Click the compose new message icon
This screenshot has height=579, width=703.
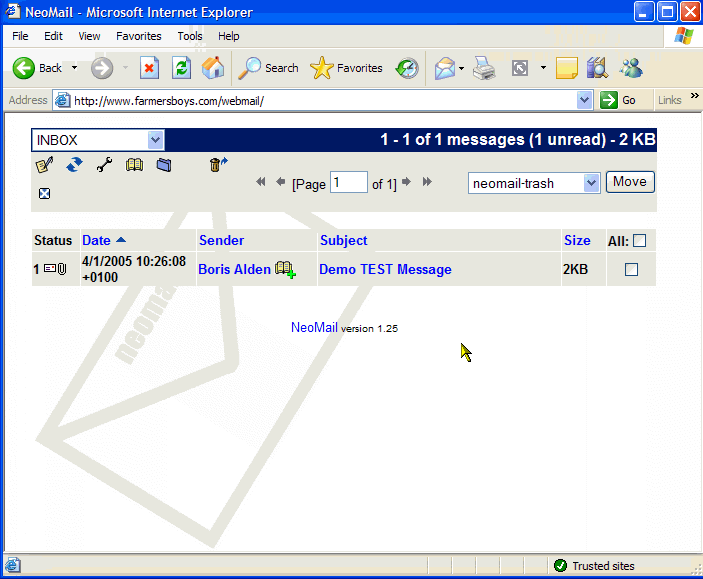pyautogui.click(x=44, y=165)
